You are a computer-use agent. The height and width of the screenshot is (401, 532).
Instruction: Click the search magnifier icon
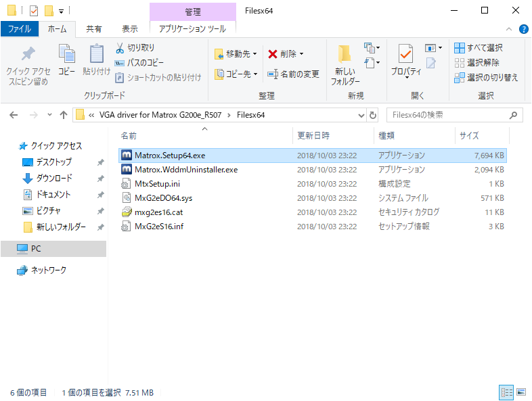(x=513, y=115)
